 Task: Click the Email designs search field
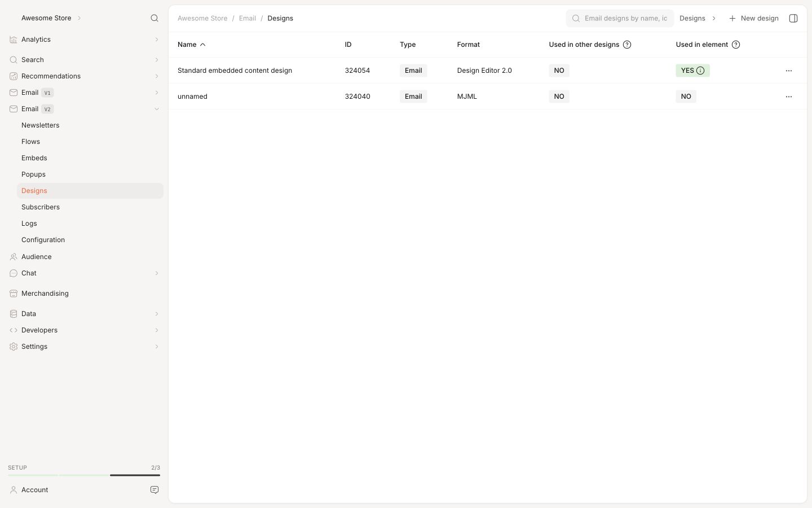click(620, 18)
